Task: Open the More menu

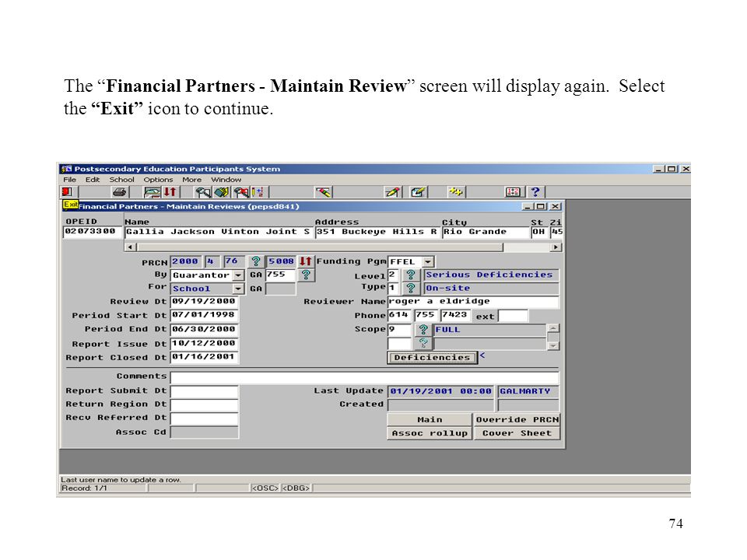Action: [x=191, y=180]
